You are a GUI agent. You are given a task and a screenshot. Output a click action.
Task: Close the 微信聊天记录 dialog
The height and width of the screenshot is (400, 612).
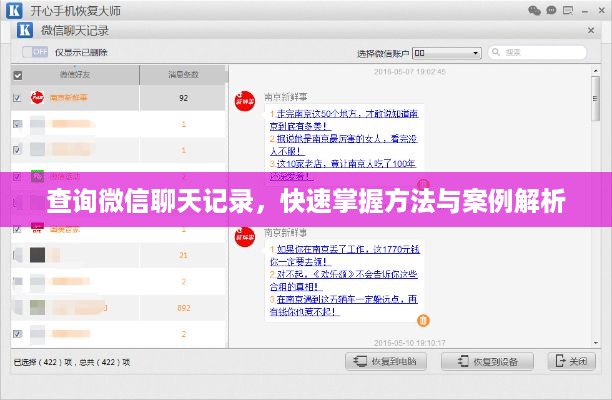[x=591, y=30]
